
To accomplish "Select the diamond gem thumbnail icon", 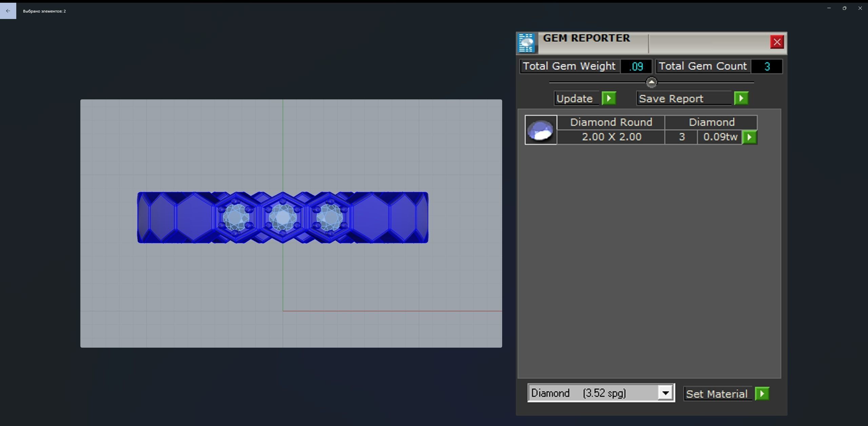I will (540, 130).
